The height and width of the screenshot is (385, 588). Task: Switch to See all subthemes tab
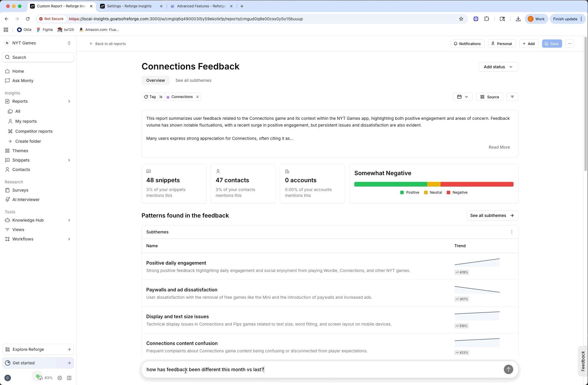193,80
